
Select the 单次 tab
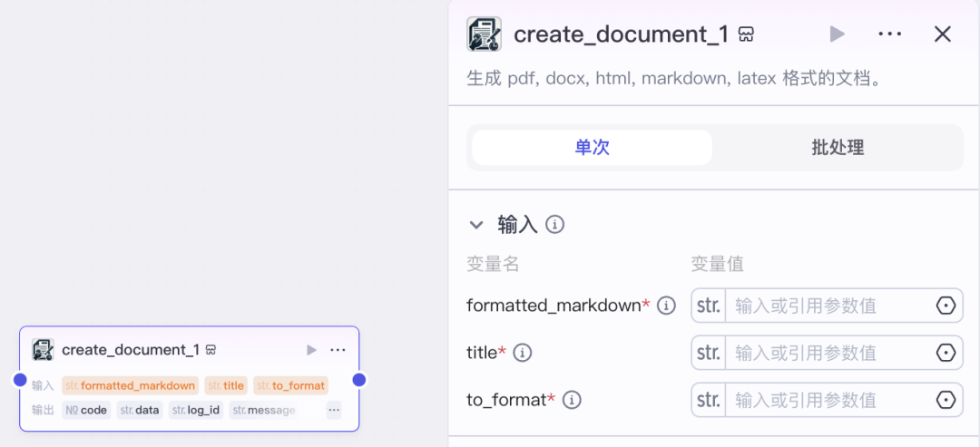pyautogui.click(x=593, y=148)
